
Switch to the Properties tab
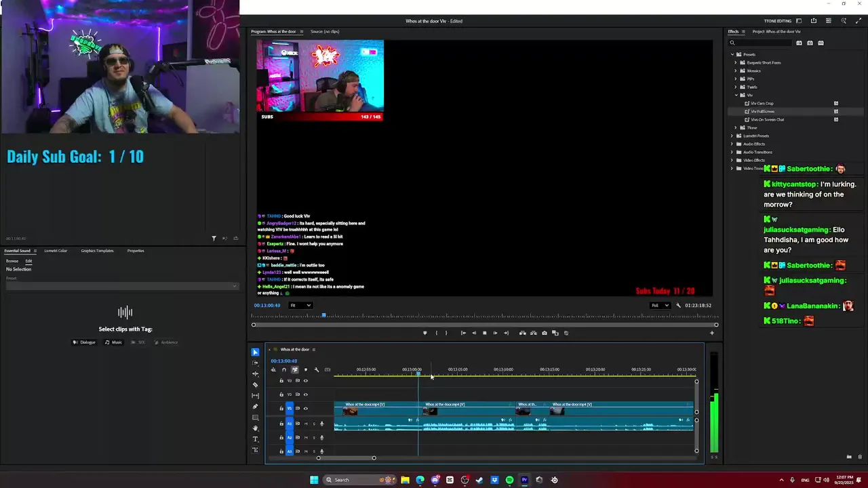[136, 251]
